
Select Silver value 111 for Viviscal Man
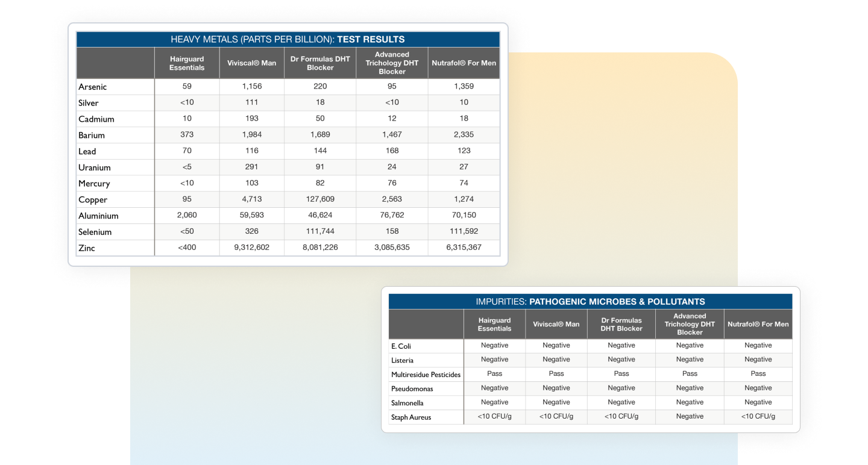(252, 102)
